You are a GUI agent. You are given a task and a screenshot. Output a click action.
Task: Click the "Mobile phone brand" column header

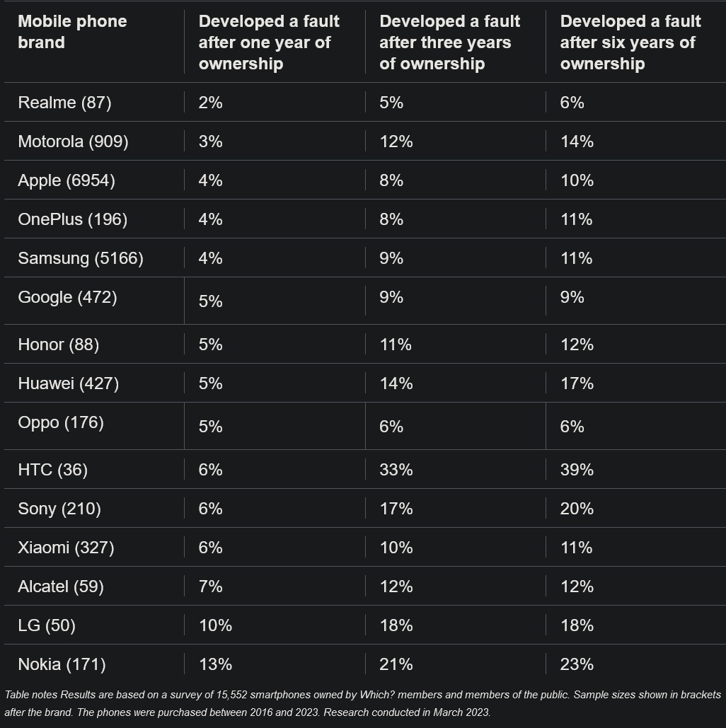(72, 32)
